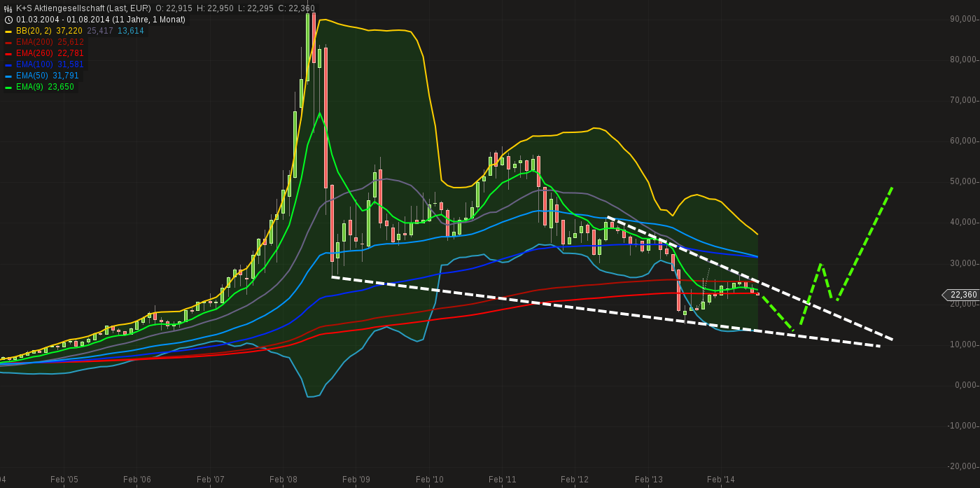980x488 pixels.
Task: Click the candlestick chart-type icon beside K+S Aktiengesellschaft
Action: (x=8, y=8)
